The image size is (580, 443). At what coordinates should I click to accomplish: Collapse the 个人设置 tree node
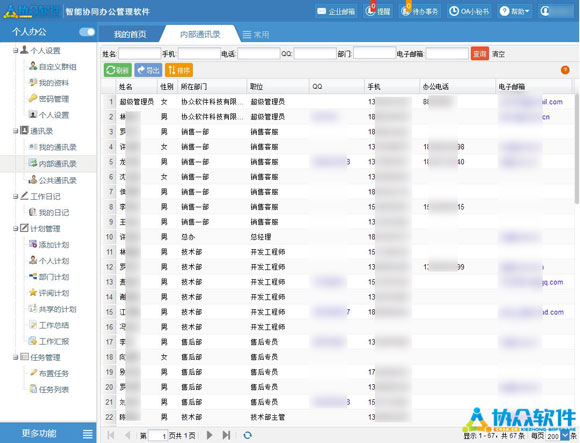pyautogui.click(x=16, y=51)
